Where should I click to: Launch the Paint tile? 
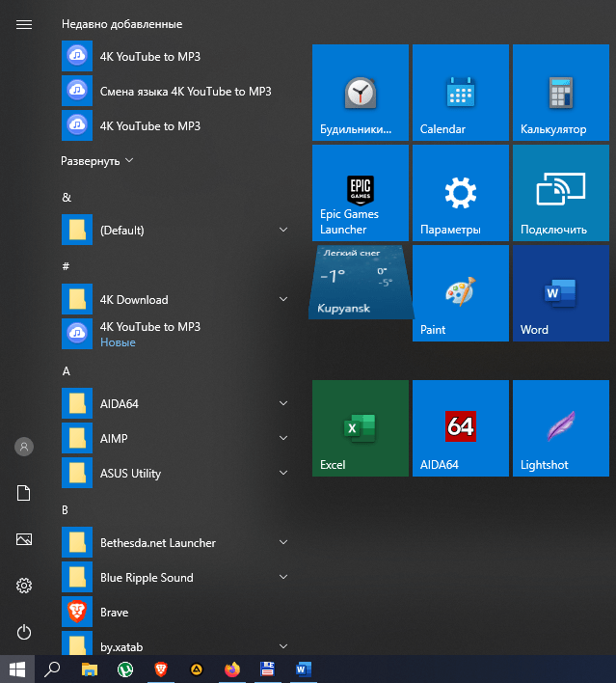tap(460, 293)
